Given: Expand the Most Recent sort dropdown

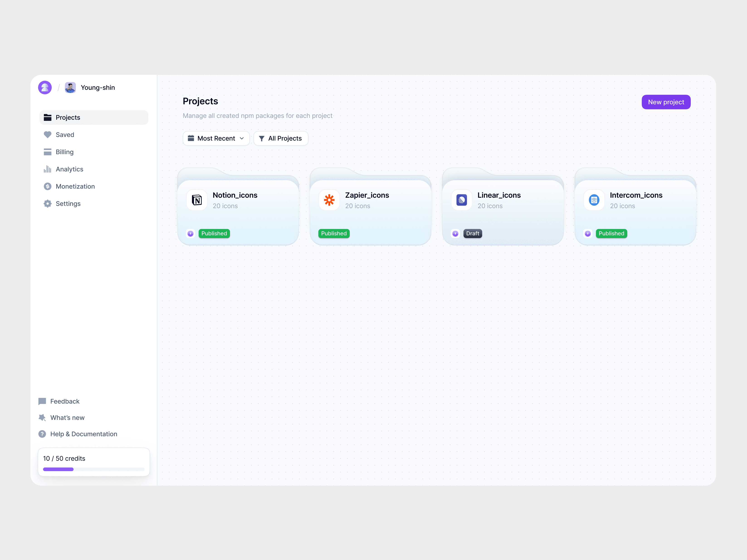Looking at the screenshot, I should click(216, 138).
